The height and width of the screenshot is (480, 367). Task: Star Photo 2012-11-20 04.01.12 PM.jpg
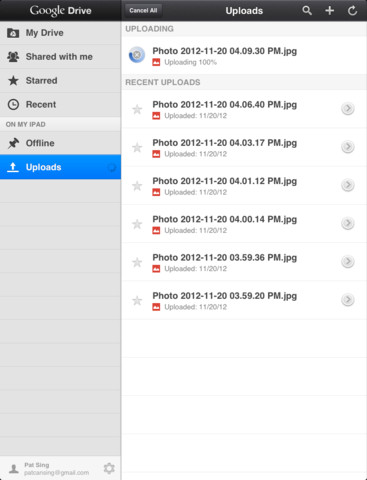(x=137, y=186)
